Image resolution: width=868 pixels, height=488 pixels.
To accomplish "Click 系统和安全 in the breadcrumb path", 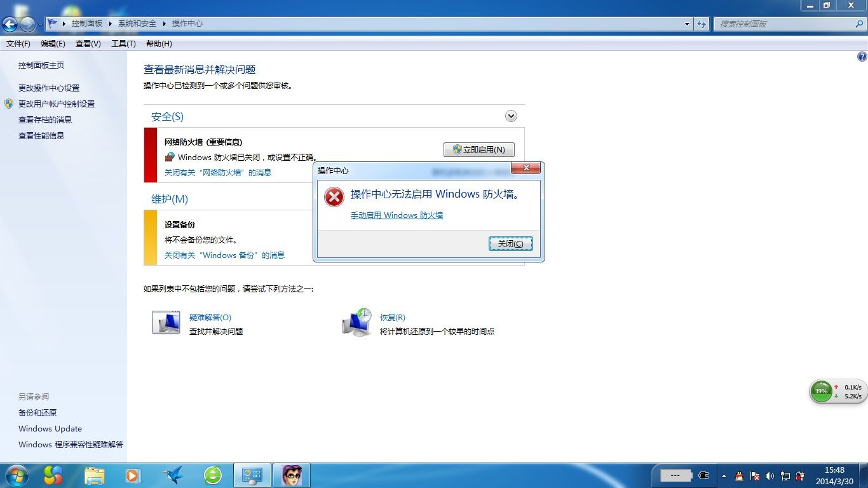I will click(137, 24).
